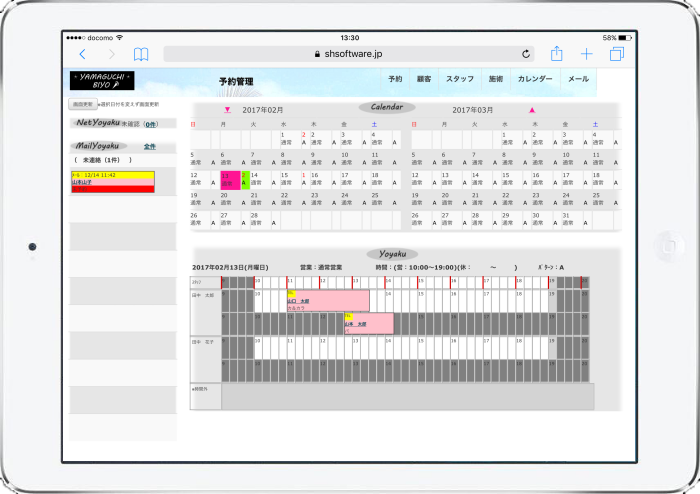Open 山本山子 mail reservation card link
The width and height of the screenshot is (700, 494).
82,182
